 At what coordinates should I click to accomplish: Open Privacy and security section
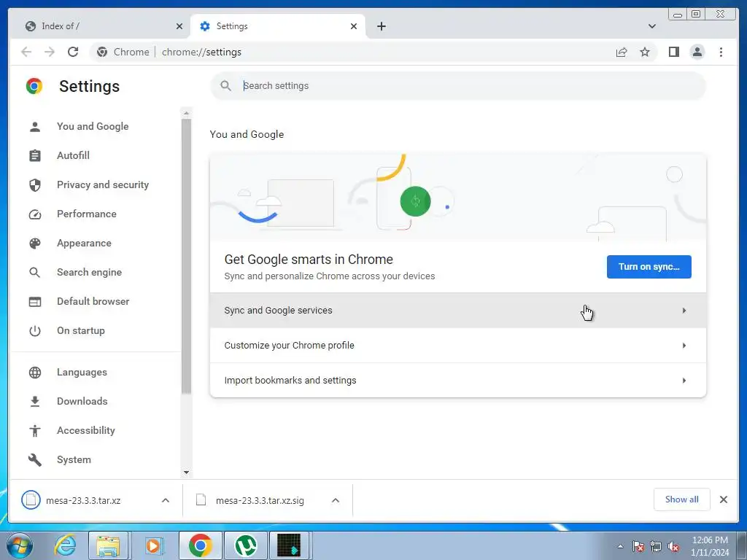[x=102, y=184]
